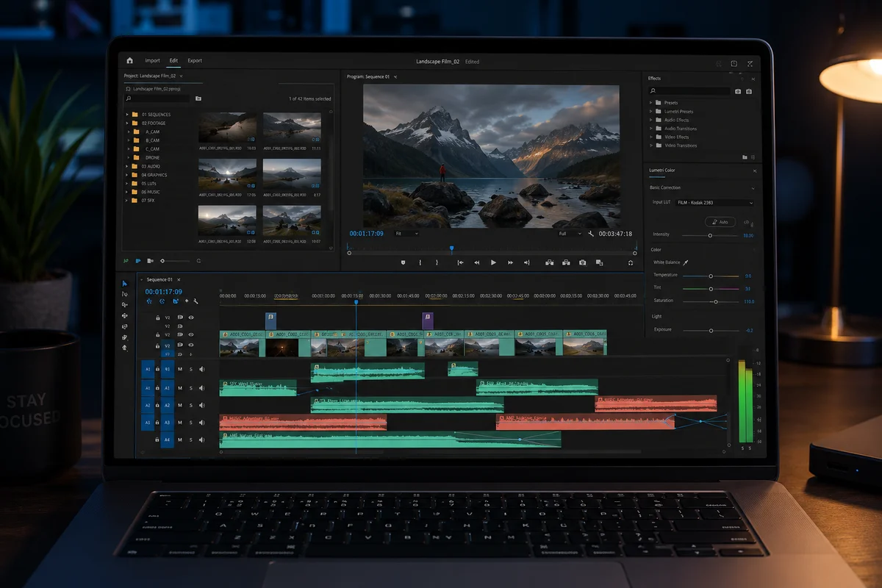Open timeline wrench display settings

click(x=196, y=301)
